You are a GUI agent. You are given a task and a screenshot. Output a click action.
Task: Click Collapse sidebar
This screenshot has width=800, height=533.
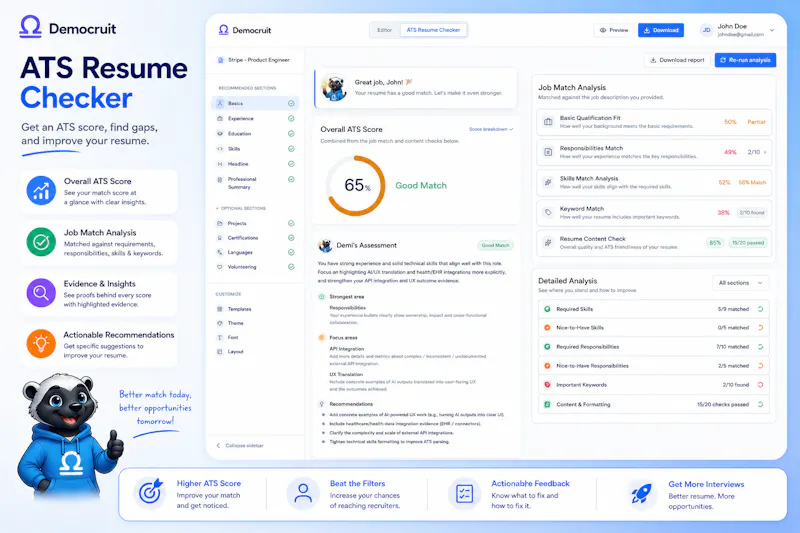coord(240,445)
